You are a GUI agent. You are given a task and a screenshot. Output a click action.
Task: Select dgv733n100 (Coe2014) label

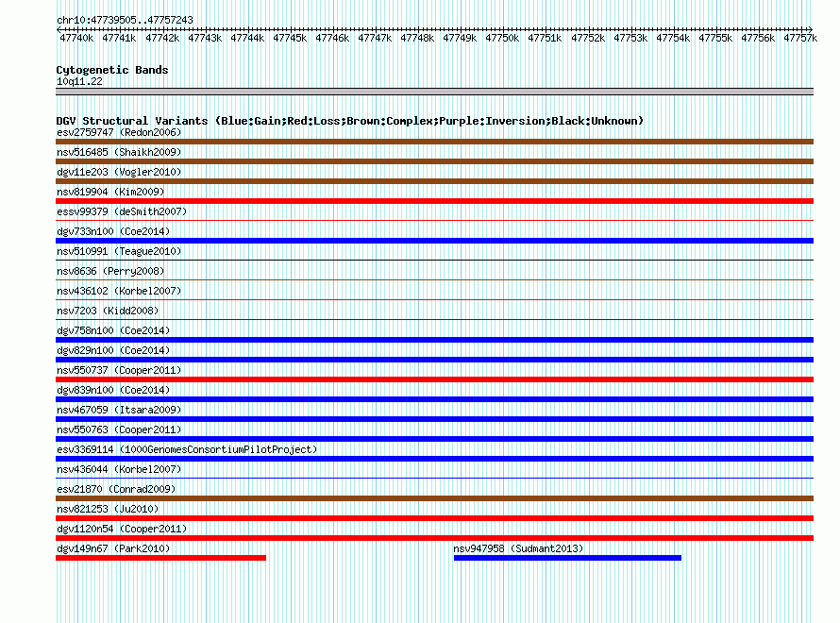click(113, 231)
